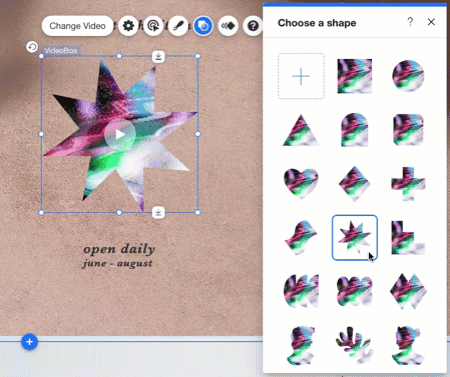Screen dimensions: 450x377
Task: Click the highlighted mask shape icon
Action: [203, 26]
